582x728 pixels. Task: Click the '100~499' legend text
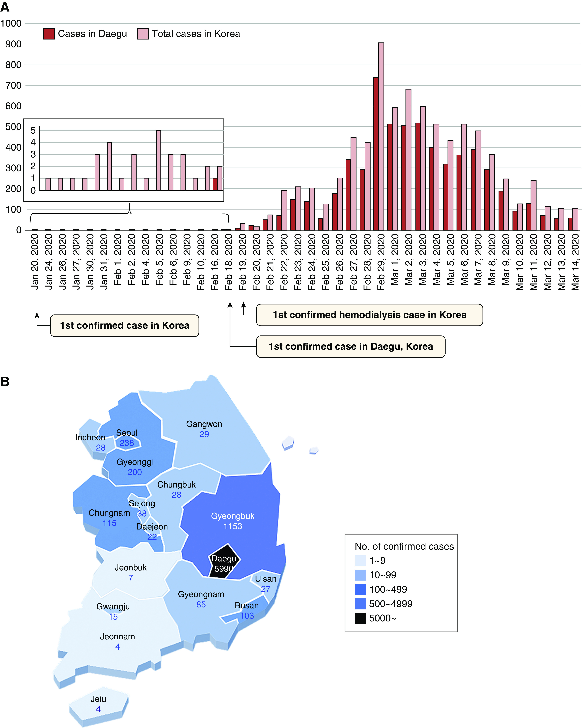pyautogui.click(x=388, y=590)
